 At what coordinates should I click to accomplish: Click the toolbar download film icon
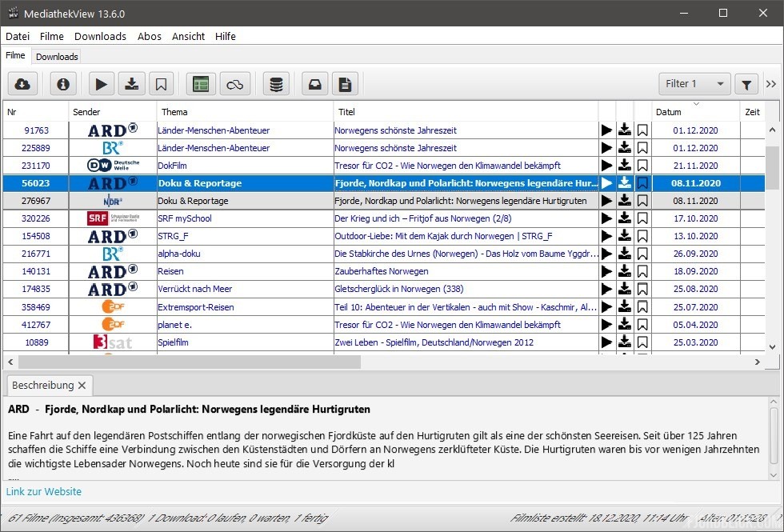131,84
